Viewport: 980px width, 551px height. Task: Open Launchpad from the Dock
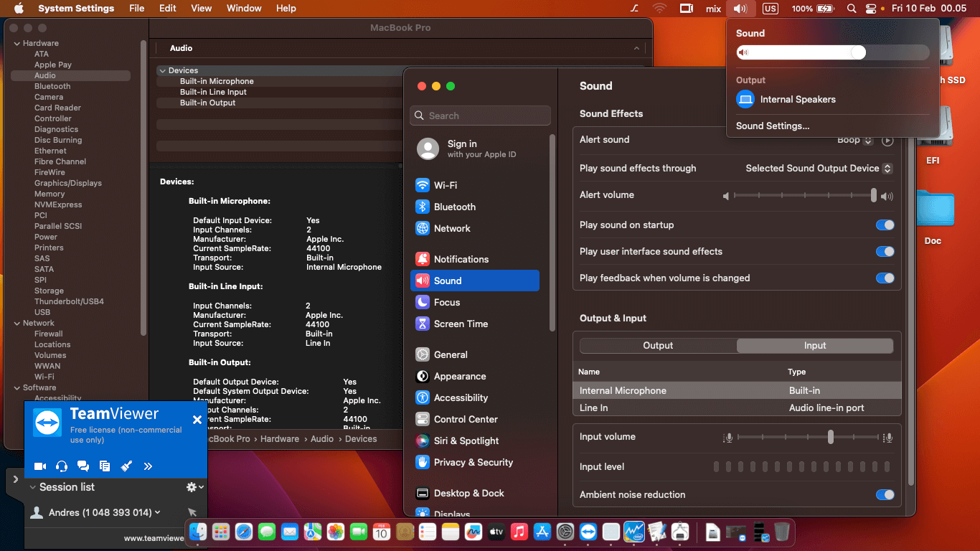point(221,532)
